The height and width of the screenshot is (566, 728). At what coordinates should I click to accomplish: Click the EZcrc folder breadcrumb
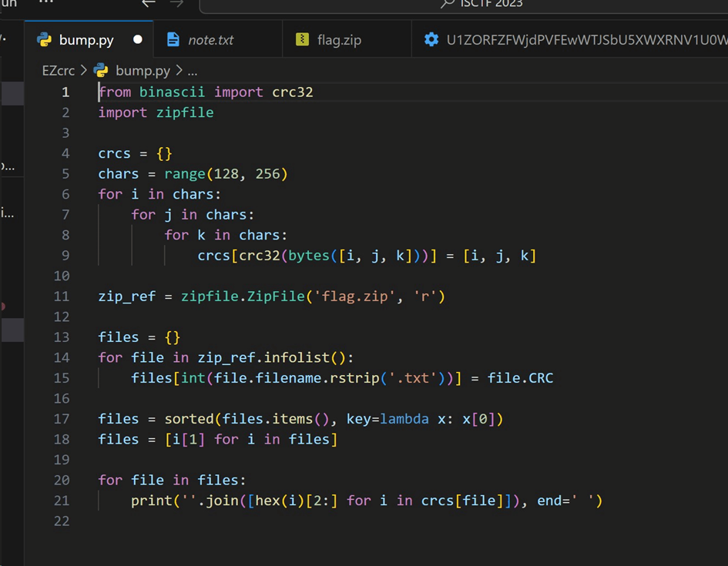pos(59,71)
